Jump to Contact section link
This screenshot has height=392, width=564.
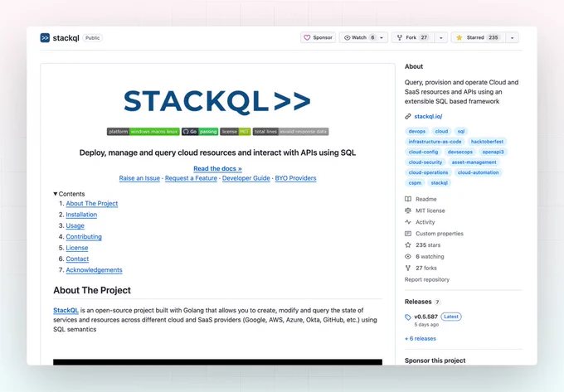[x=77, y=259]
